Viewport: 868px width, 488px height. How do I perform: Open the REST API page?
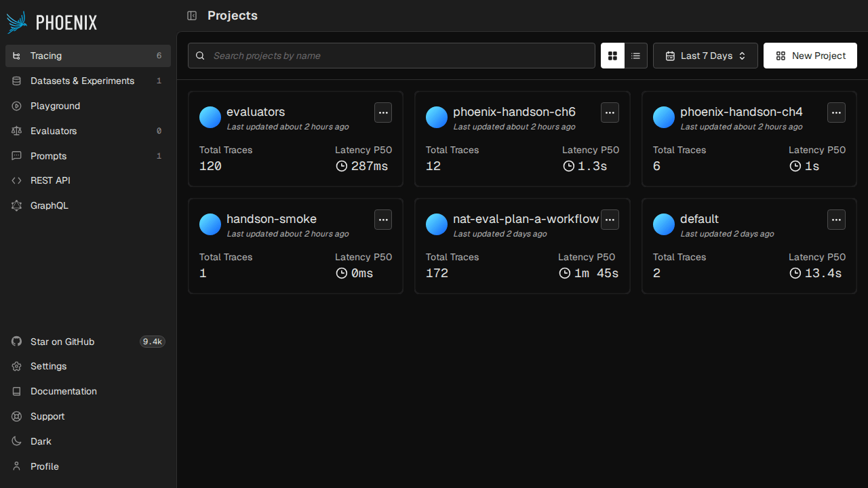(88, 180)
